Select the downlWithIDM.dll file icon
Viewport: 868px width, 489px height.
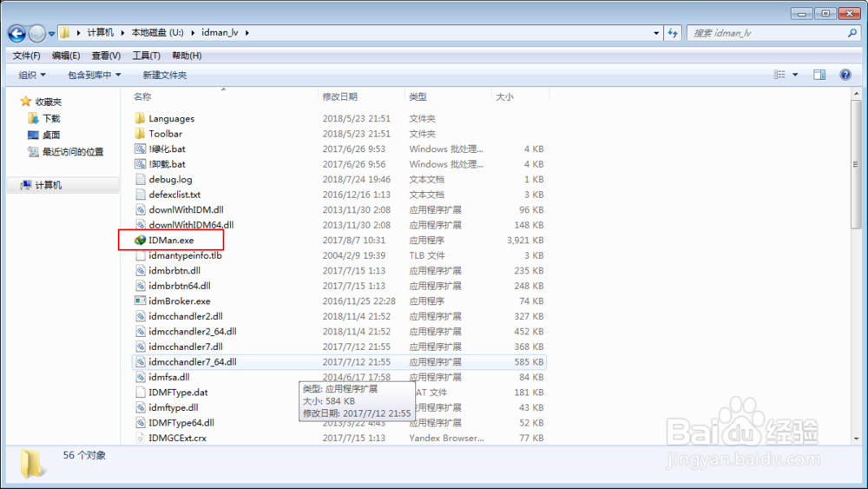tap(140, 210)
